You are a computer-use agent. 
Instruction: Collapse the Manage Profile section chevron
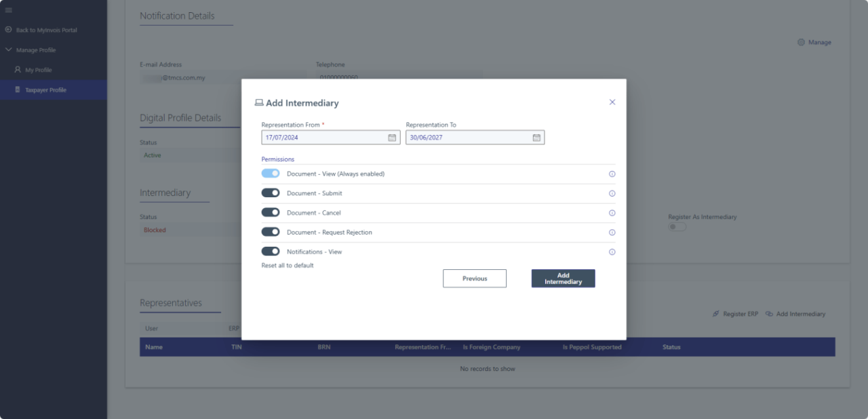[8, 49]
